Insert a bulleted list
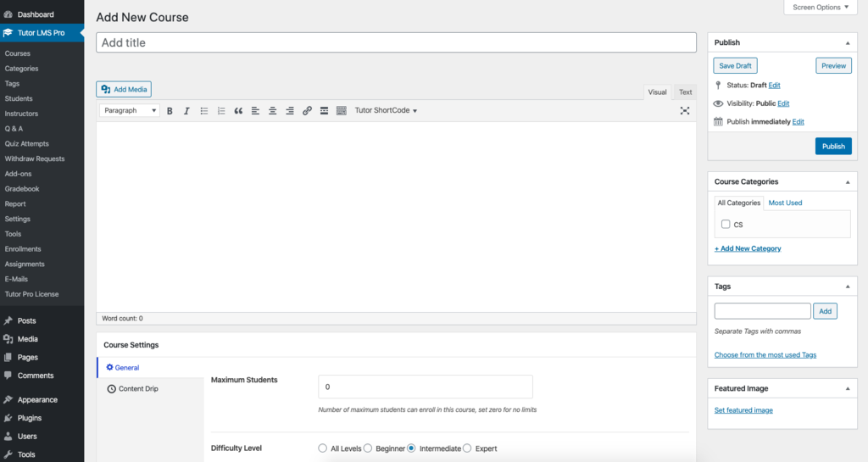 tap(204, 111)
